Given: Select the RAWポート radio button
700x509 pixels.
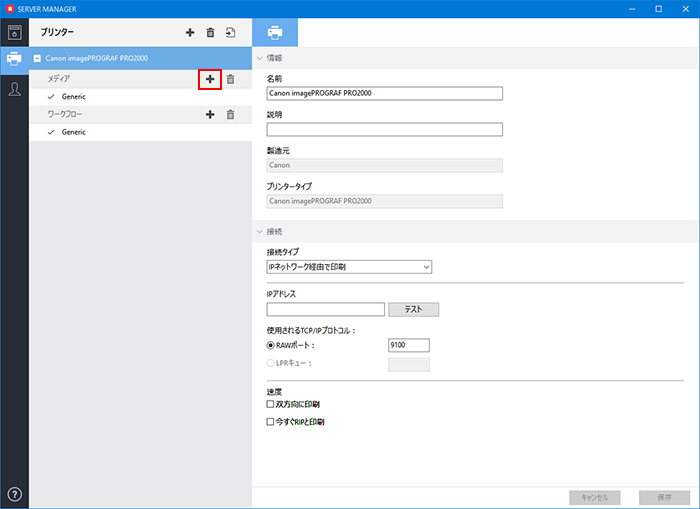Looking at the screenshot, I should tap(271, 346).
